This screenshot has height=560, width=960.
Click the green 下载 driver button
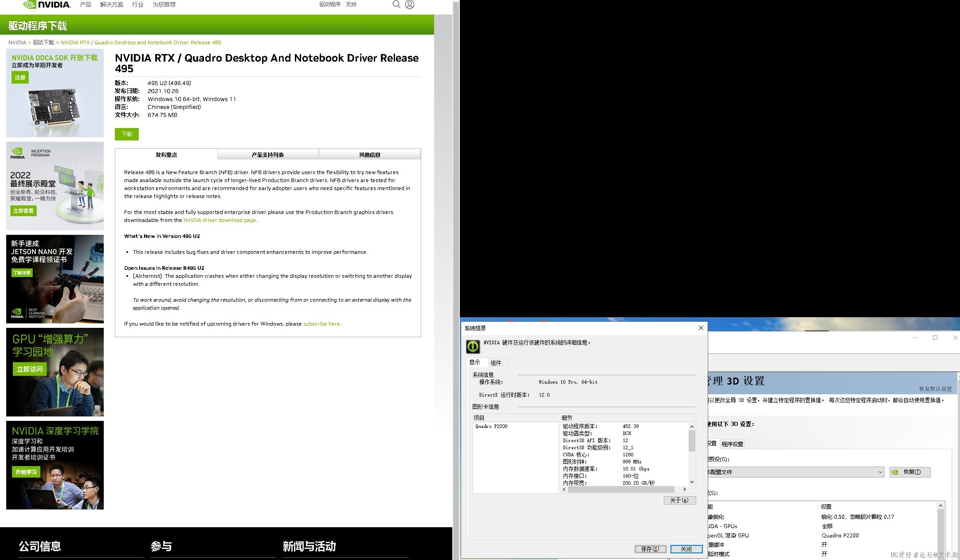tap(127, 134)
